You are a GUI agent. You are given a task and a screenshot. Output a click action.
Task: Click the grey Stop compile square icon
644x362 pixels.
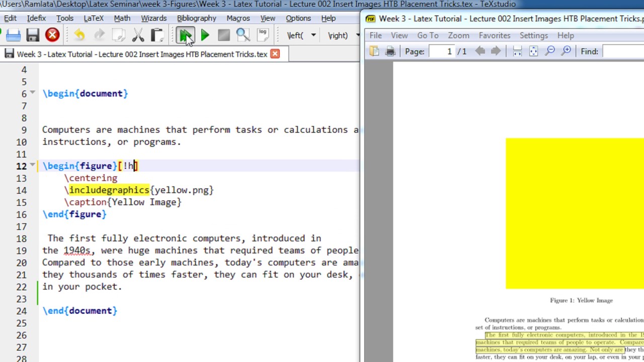click(224, 35)
